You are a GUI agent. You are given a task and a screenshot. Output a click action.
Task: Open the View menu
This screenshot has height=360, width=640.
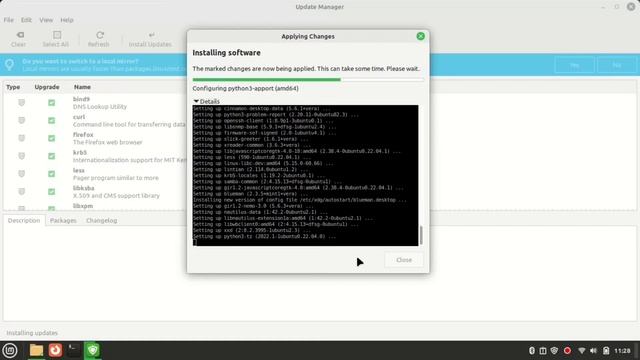tap(46, 20)
